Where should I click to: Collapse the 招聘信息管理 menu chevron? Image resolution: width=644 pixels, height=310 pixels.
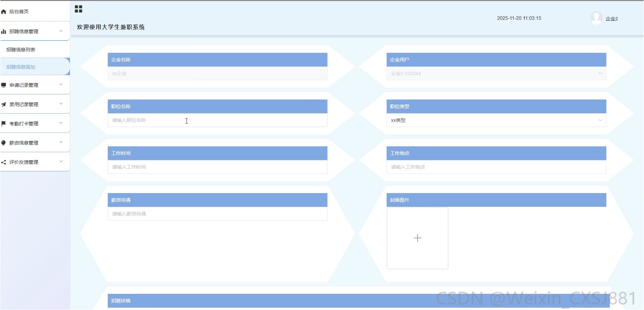(x=61, y=31)
